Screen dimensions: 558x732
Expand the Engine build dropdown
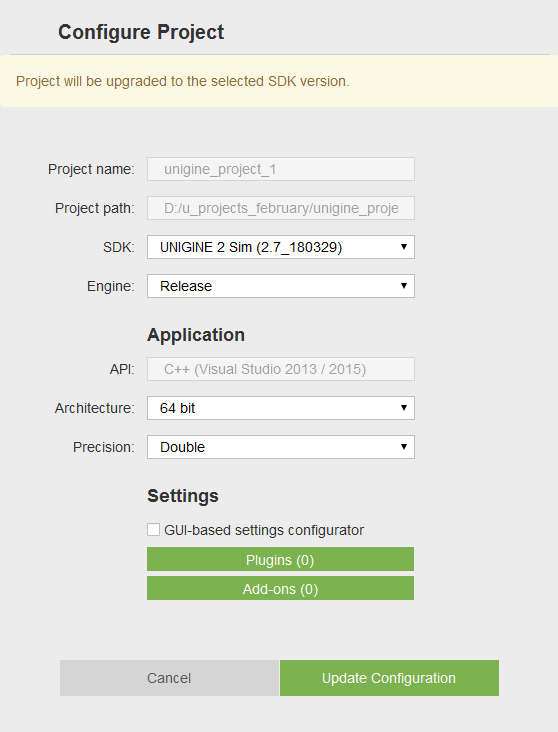pyautogui.click(x=281, y=286)
